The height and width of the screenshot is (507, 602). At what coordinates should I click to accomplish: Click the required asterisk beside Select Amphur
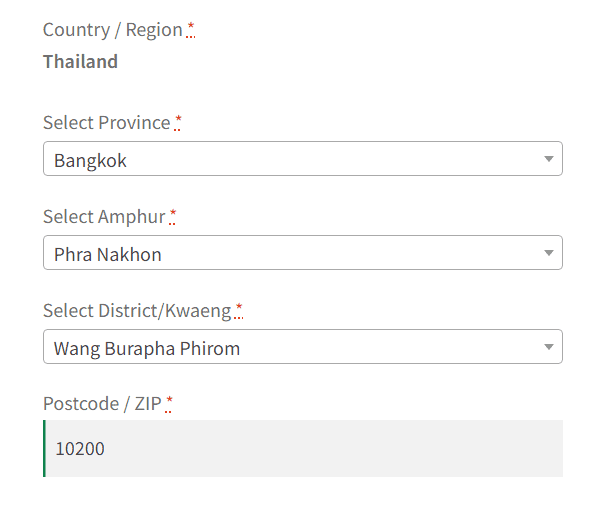click(x=172, y=216)
